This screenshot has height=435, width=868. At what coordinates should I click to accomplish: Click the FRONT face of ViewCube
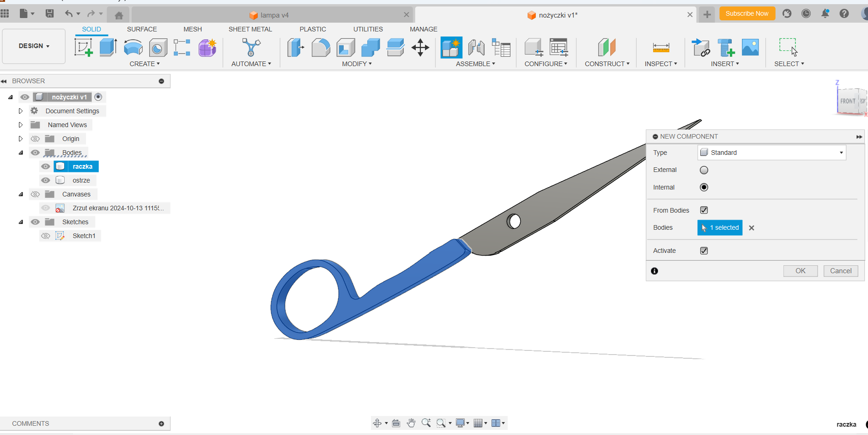848,101
